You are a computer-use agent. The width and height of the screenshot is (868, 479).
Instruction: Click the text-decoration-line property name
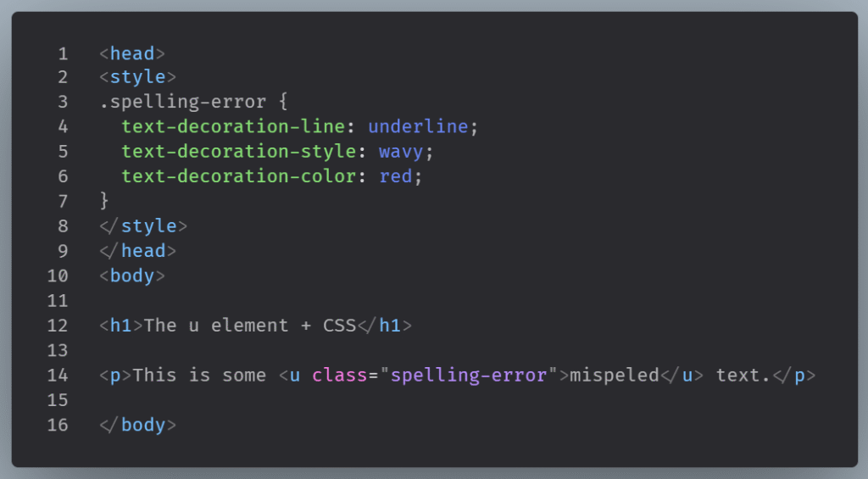point(231,127)
